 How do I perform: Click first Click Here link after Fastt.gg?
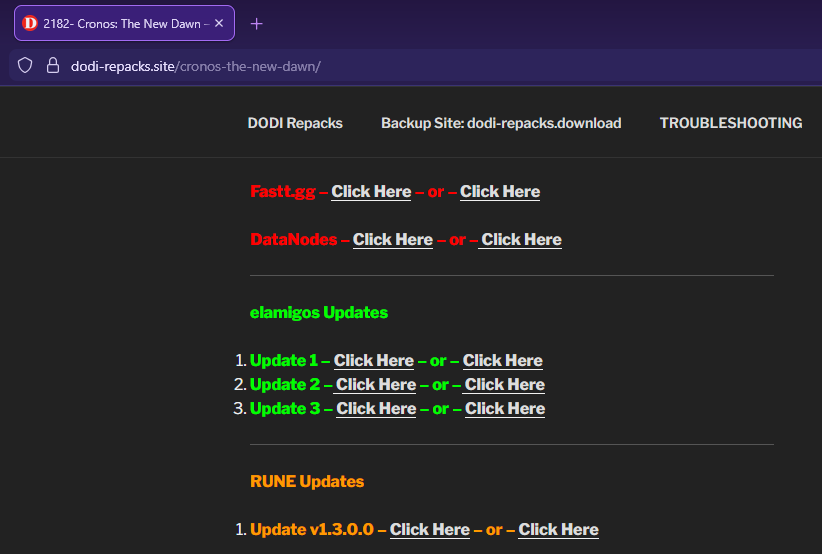[x=371, y=192]
